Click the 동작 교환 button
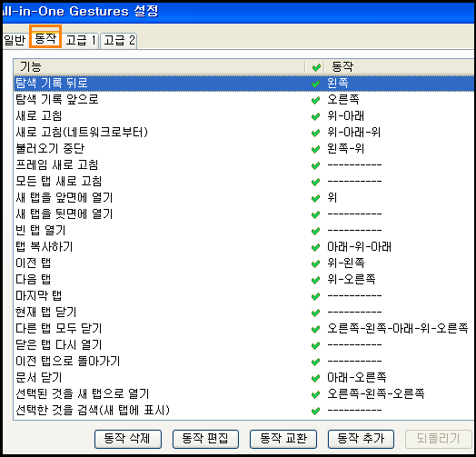This screenshot has height=457, width=476. pyautogui.click(x=283, y=439)
